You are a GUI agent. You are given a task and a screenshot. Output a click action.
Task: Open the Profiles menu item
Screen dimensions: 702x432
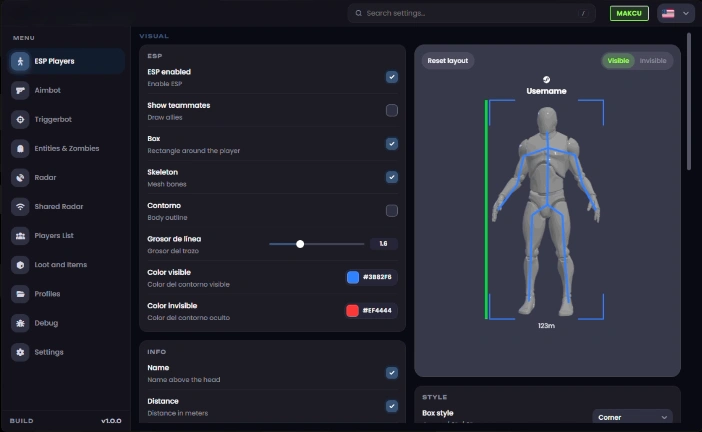tap(66, 294)
